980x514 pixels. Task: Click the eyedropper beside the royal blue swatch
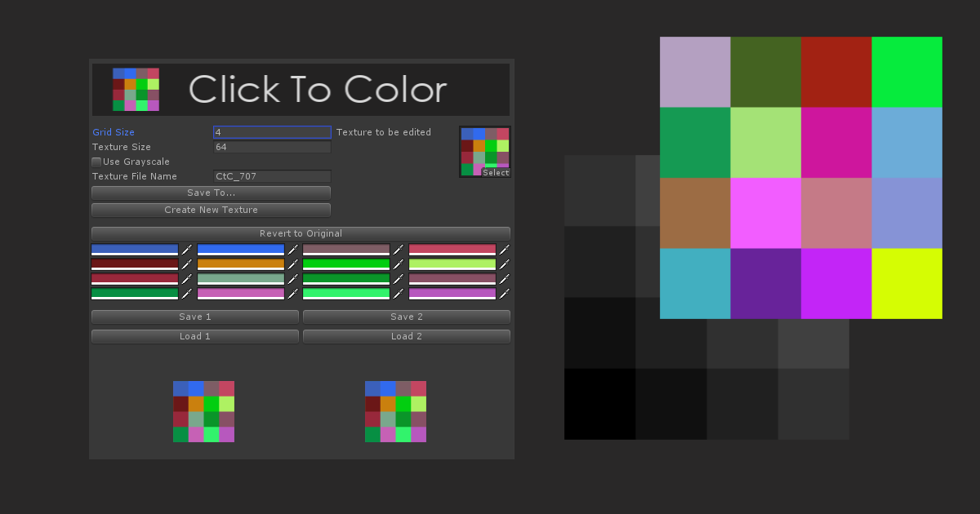point(189,249)
